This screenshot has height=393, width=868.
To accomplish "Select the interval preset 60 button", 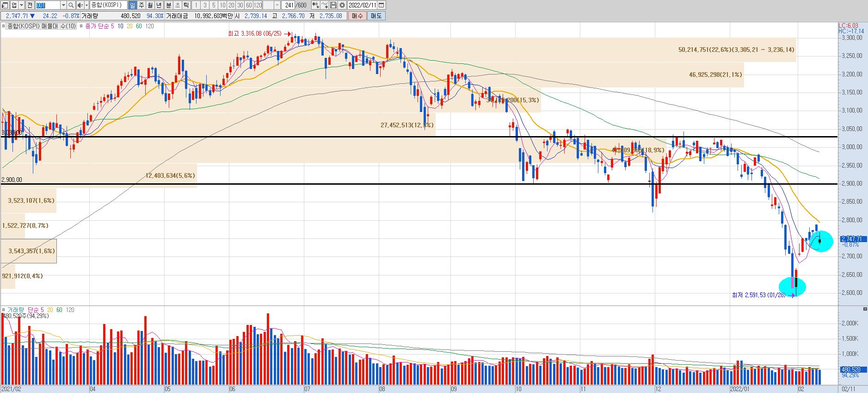I will point(249,5).
